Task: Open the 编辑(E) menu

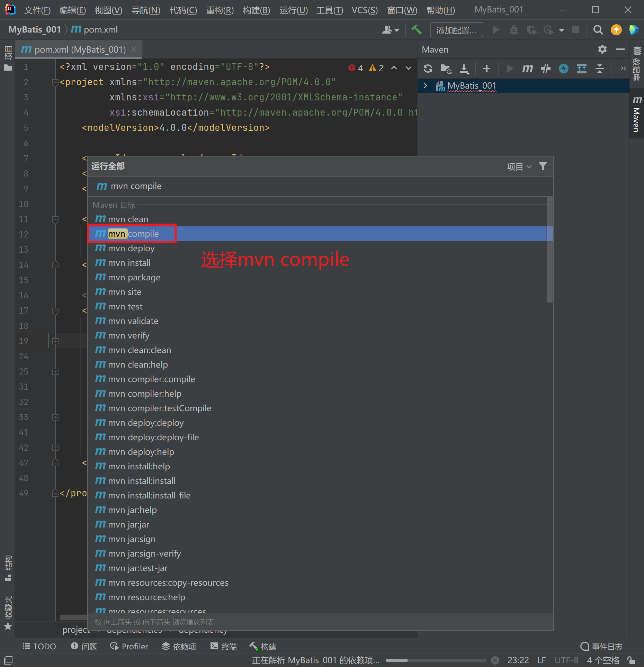Action: [x=73, y=10]
